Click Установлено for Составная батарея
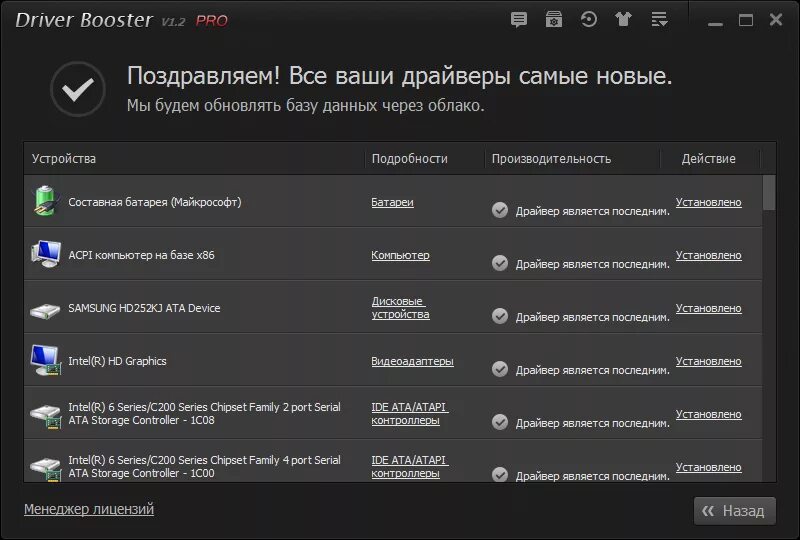This screenshot has height=540, width=800. click(x=708, y=202)
